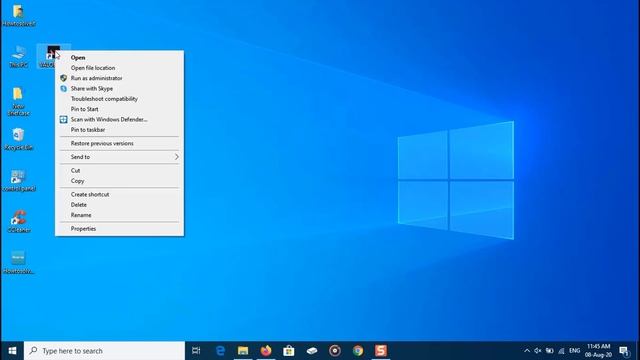This screenshot has height=360, width=640.
Task: Open Task View on the taskbar
Action: click(x=196, y=351)
